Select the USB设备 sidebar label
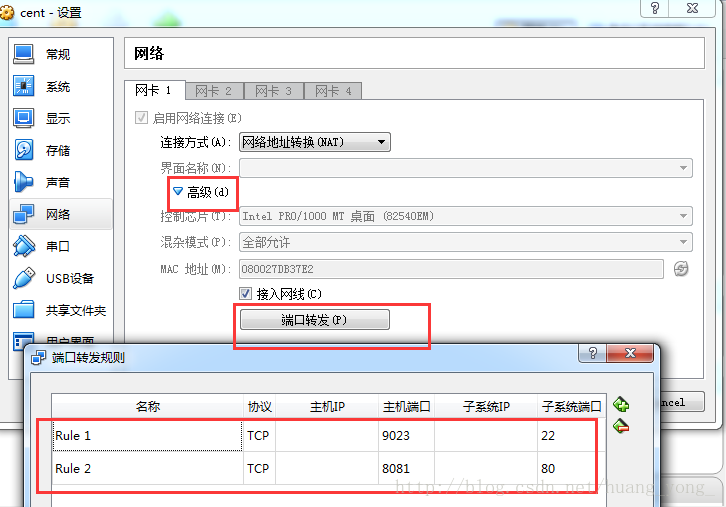The height and width of the screenshot is (507, 726). point(70,278)
